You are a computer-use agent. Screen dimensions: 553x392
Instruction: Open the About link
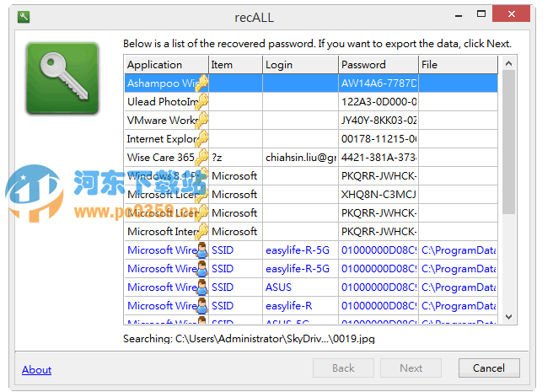[37, 370]
